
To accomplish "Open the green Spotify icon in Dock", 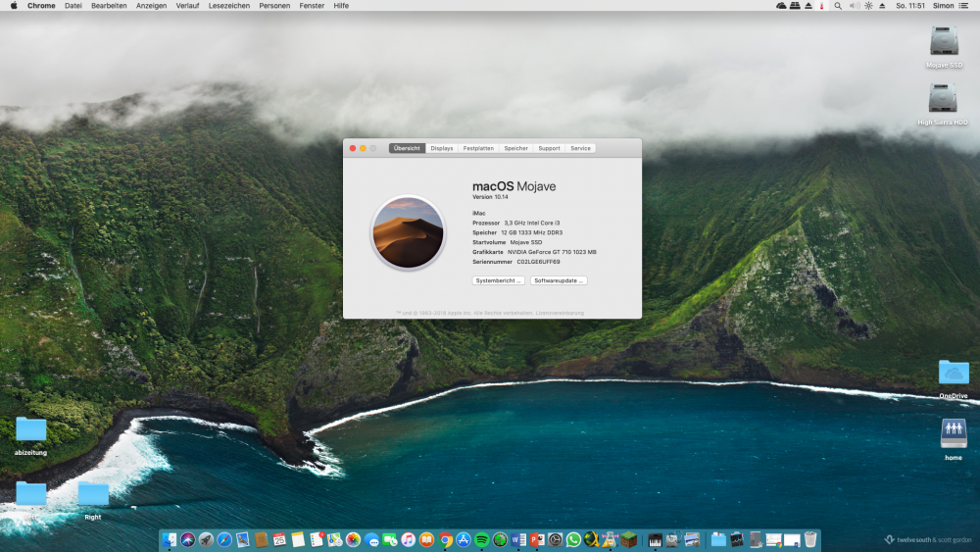I will click(482, 539).
